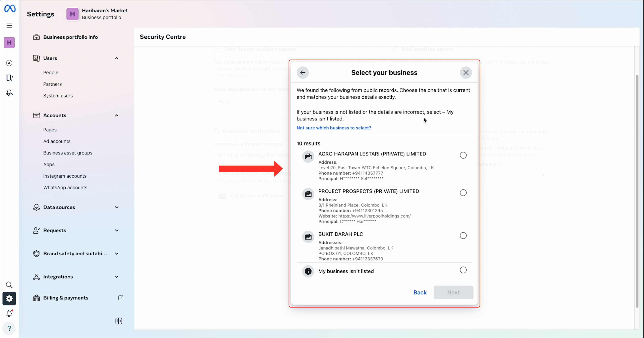Click the Business portfolio info briefcase icon
The image size is (644, 338).
[x=36, y=37]
